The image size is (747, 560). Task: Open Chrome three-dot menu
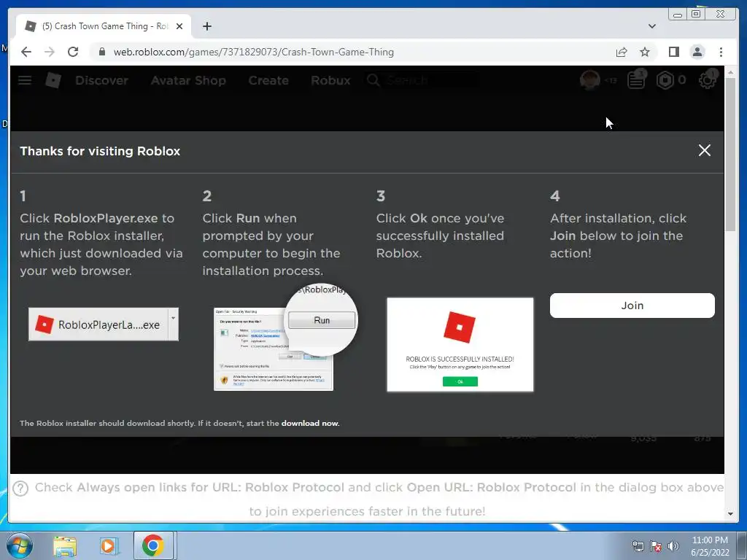(721, 52)
